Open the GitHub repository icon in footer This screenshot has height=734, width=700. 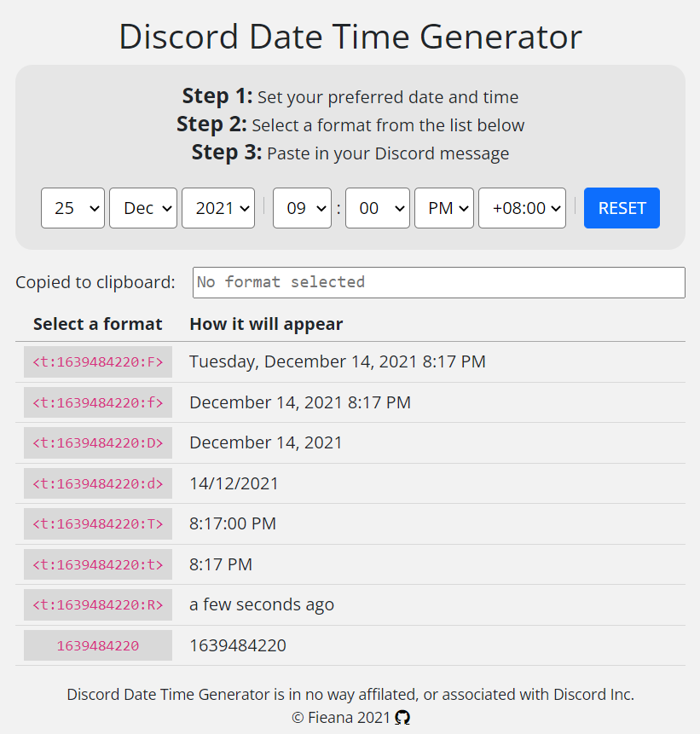pyautogui.click(x=403, y=718)
